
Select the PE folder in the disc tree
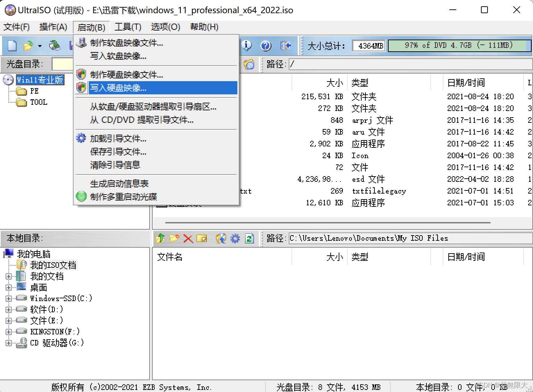coord(34,91)
